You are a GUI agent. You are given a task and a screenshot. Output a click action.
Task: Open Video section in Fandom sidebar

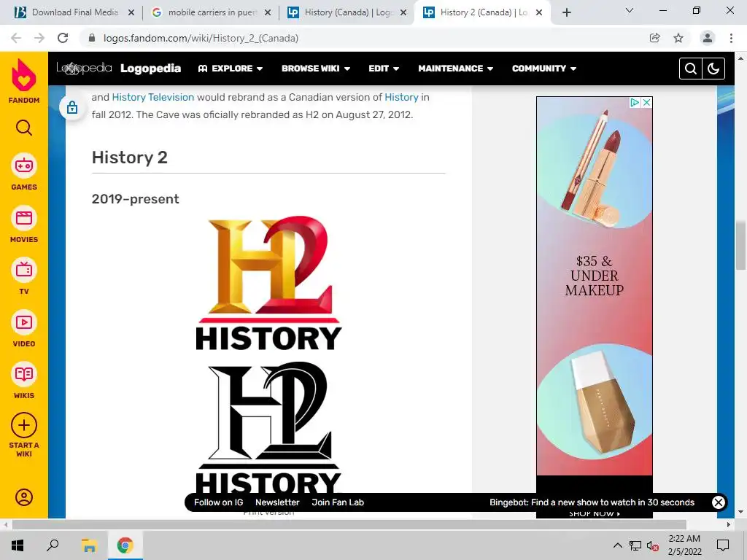[x=24, y=329]
